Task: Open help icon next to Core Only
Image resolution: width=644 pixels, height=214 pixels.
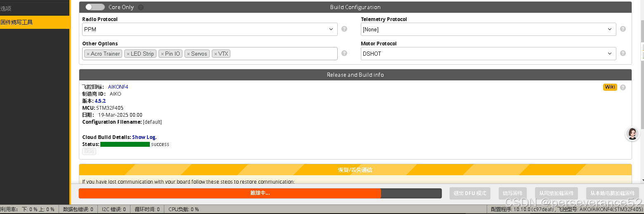Action: [141, 7]
